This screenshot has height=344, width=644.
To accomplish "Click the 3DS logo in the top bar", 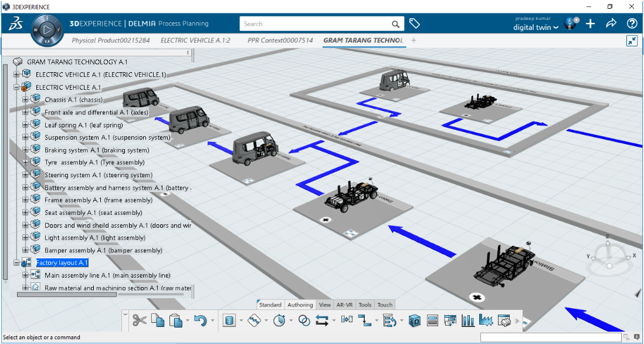I will (x=15, y=24).
